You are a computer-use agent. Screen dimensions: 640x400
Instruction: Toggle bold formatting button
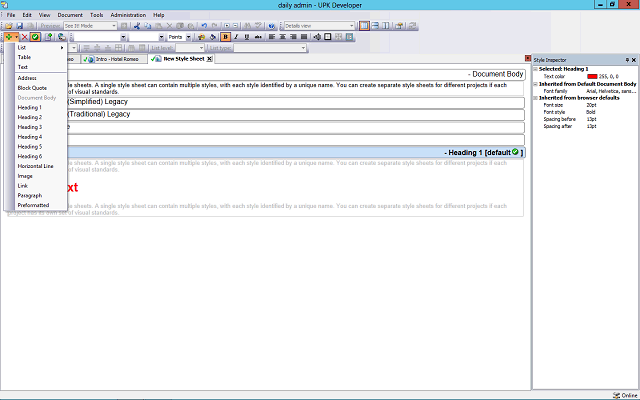click(x=225, y=37)
